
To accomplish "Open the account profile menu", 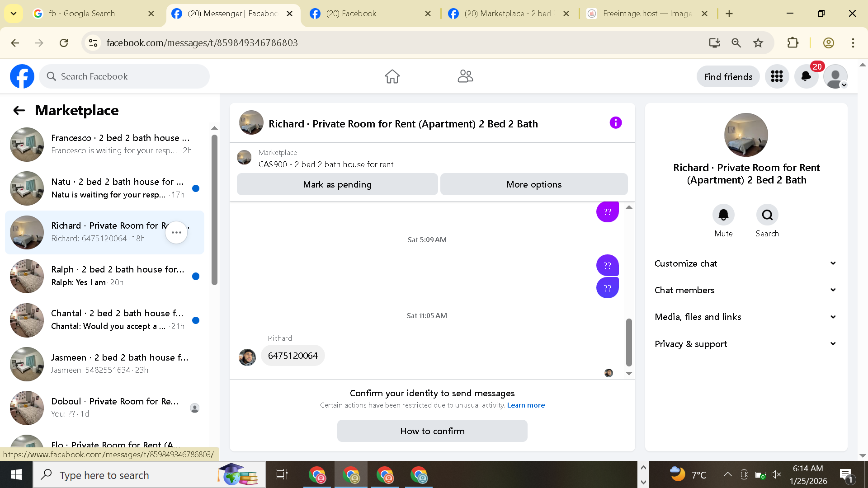I will click(x=835, y=76).
